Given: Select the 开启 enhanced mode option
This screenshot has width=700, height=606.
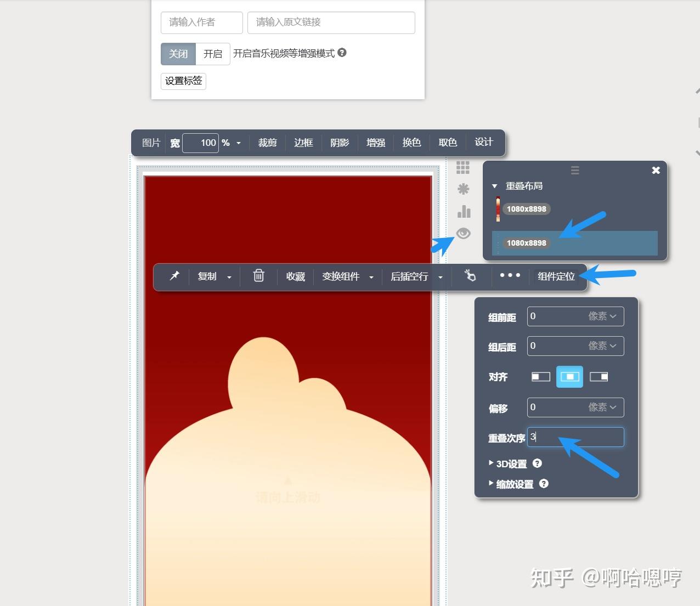Looking at the screenshot, I should click(213, 54).
